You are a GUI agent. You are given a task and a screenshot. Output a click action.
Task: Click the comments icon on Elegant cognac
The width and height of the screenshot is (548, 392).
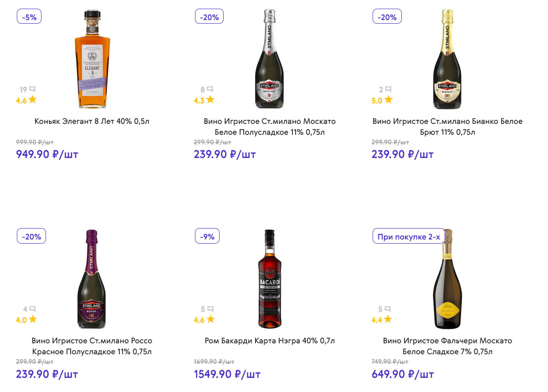tap(32, 89)
